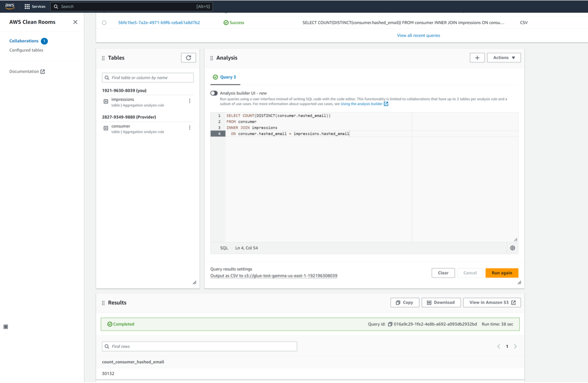Click the Find rows search field
Screen dimensions: 588x383
pos(199,347)
